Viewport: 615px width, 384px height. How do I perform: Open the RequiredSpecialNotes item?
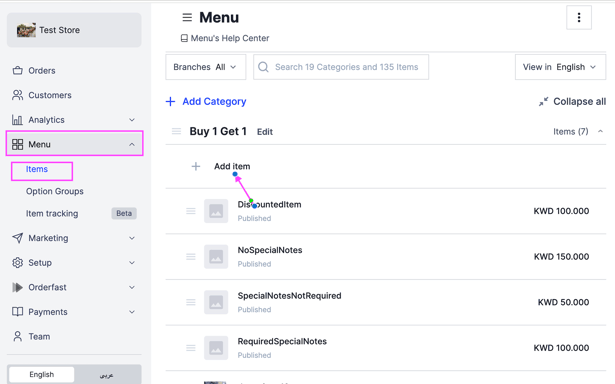pos(282,341)
